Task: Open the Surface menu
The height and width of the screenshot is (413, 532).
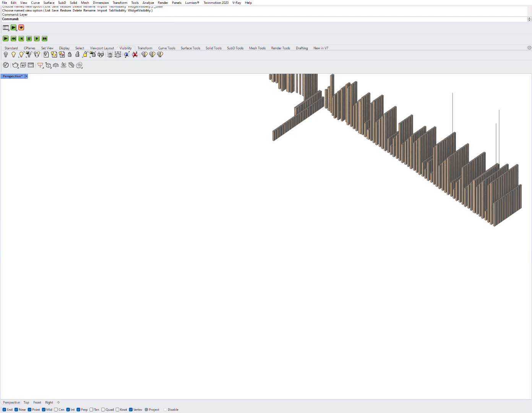Action: 49,3
